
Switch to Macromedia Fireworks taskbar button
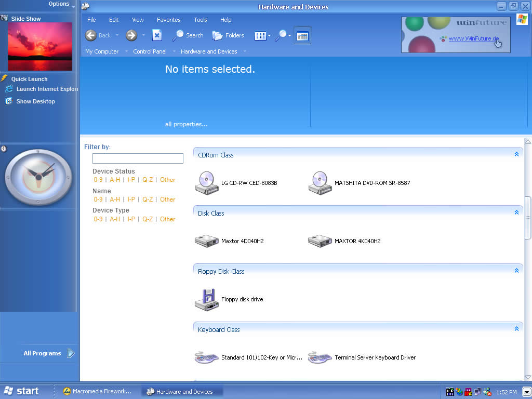click(x=97, y=391)
